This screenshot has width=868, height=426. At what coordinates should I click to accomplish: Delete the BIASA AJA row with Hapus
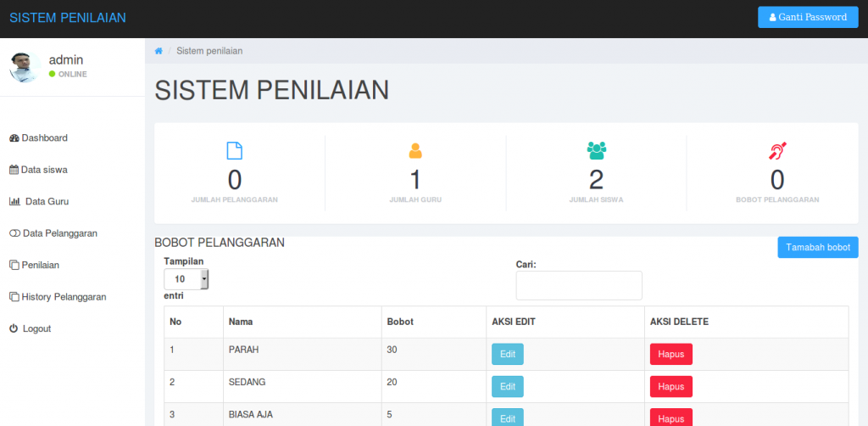point(671,418)
